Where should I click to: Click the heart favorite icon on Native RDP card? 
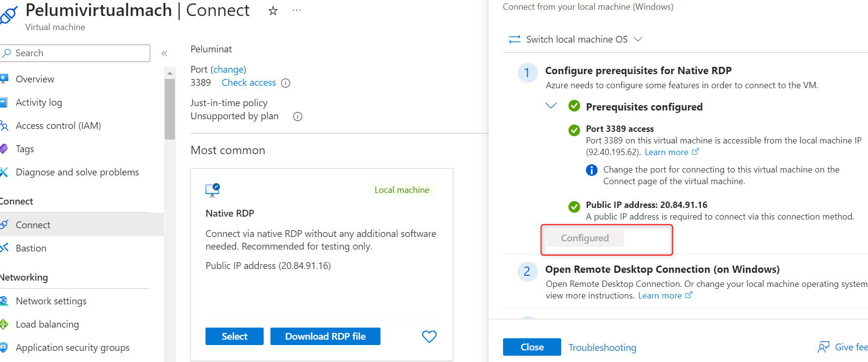(x=429, y=336)
